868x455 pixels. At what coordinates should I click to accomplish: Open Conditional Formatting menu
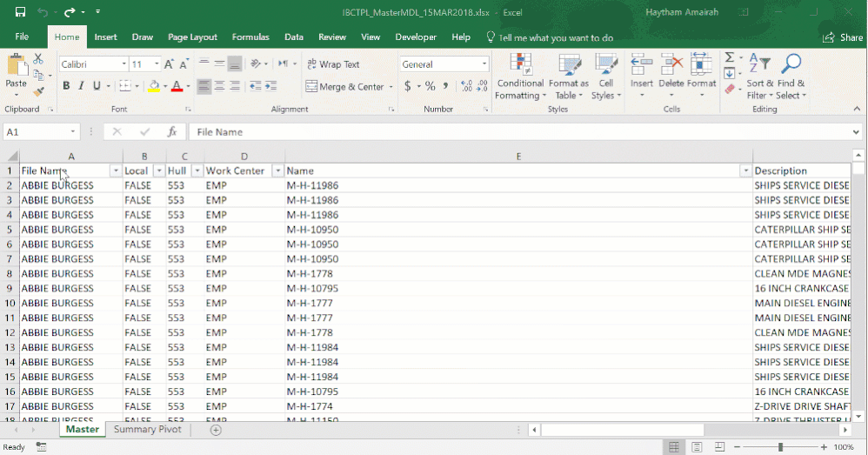coord(520,77)
